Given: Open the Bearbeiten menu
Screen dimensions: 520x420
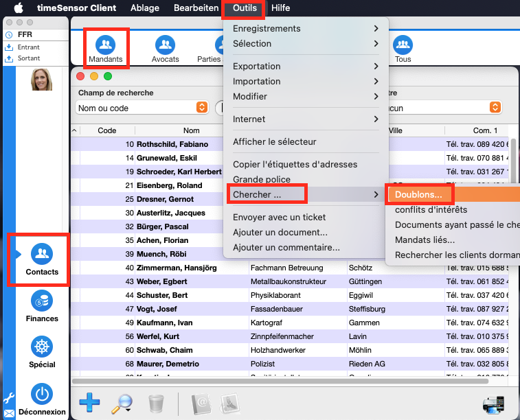Looking at the screenshot, I should (x=196, y=8).
